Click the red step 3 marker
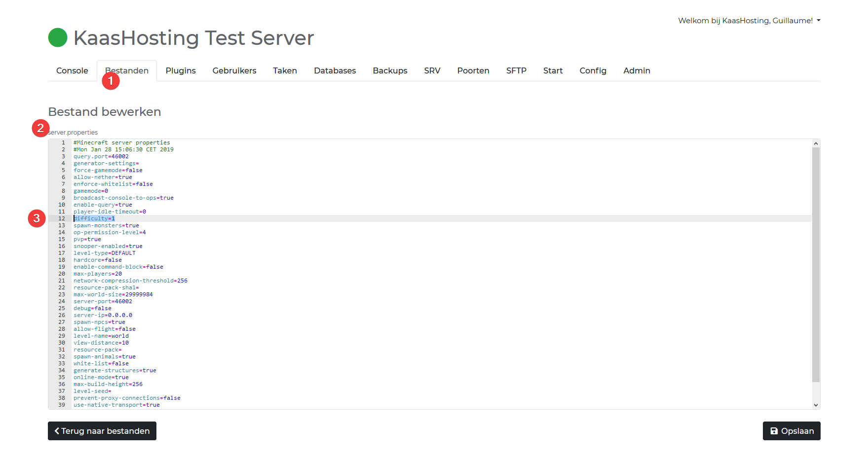Screen dimensions: 868x458 tap(37, 218)
